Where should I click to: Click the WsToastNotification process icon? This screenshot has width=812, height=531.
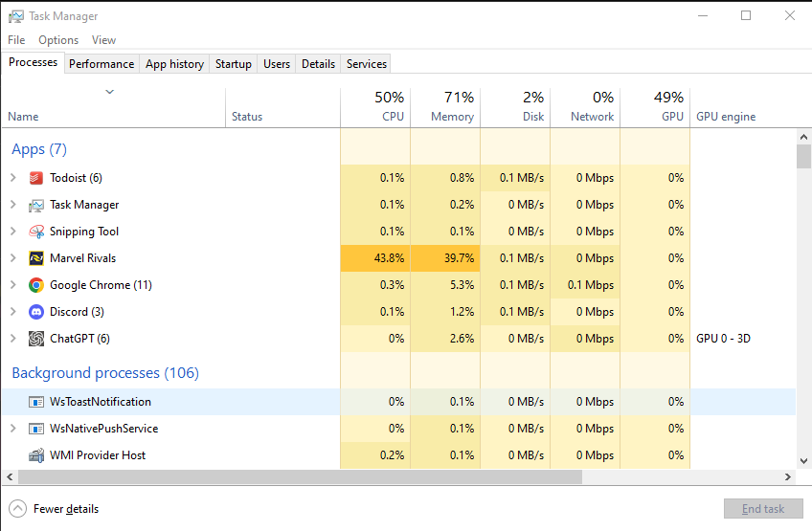35,402
